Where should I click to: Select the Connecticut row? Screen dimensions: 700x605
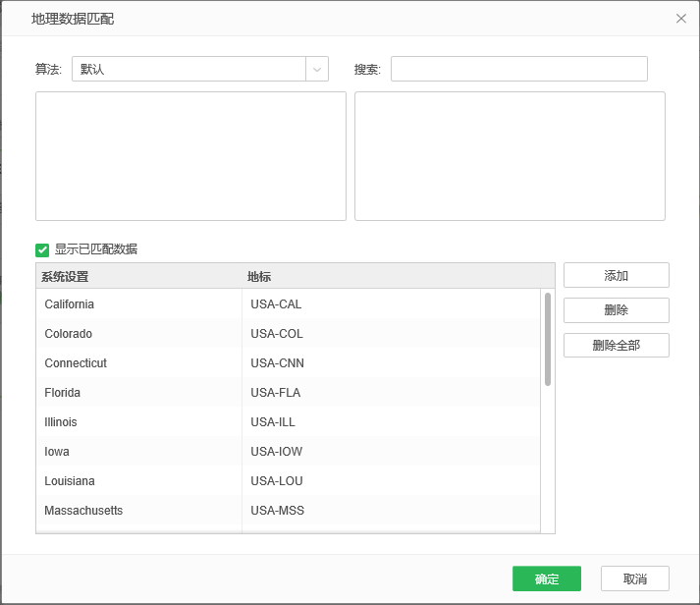tap(288, 363)
